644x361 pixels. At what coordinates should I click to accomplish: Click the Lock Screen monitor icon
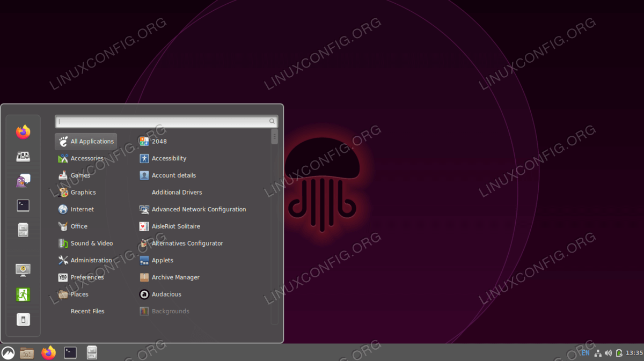[x=23, y=270]
